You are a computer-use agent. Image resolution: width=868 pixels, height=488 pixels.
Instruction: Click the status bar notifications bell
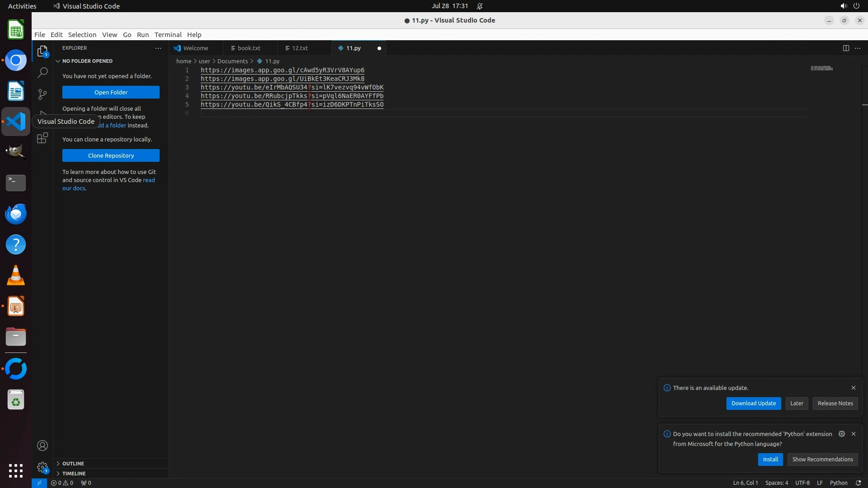(858, 483)
